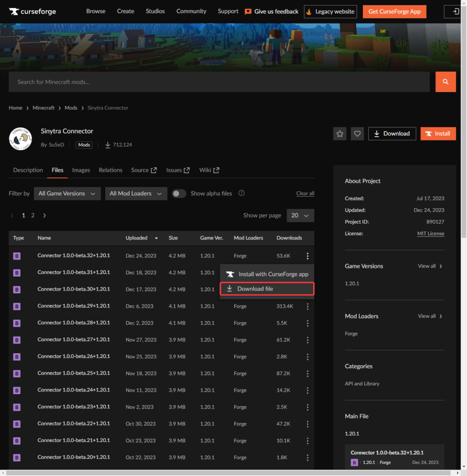Open three-dot menu for beta.32 file
467x476 pixels.
[307, 256]
